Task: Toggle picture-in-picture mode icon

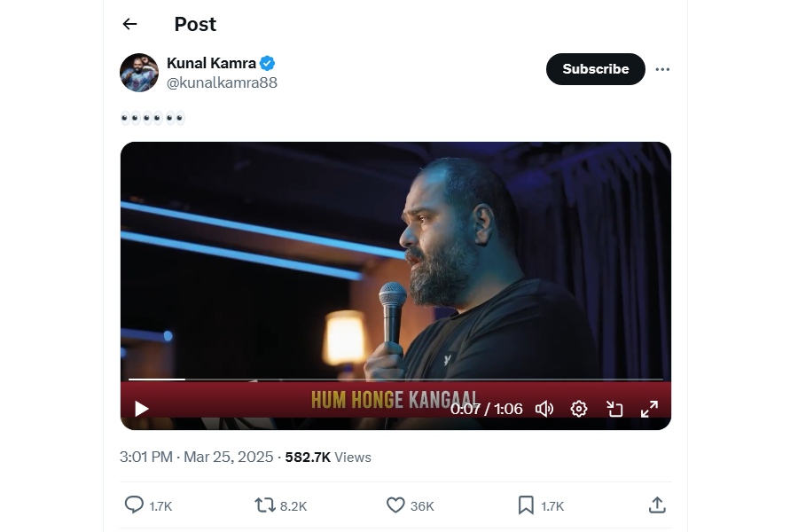Action: coord(614,409)
